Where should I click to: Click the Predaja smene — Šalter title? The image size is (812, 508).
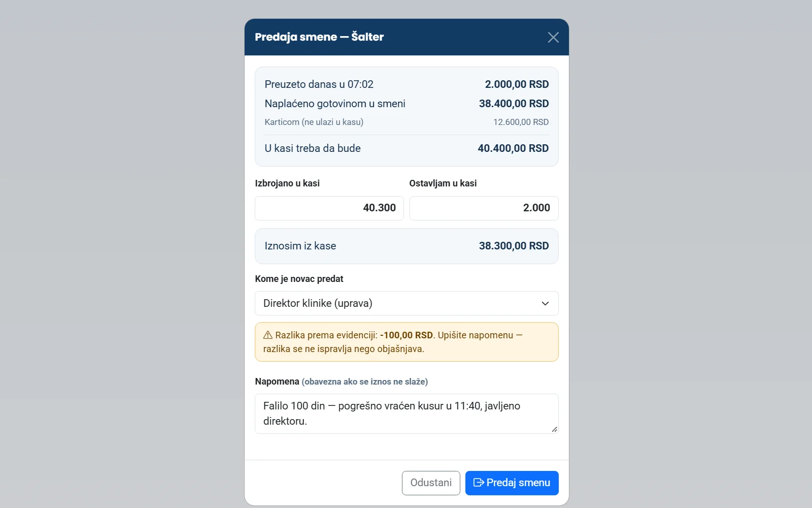click(x=319, y=37)
